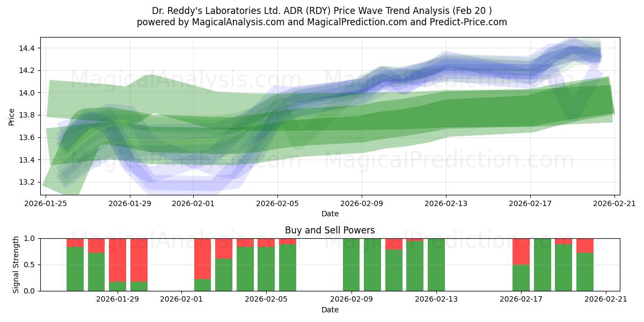Select the 'Signal Strength' y-axis label
The width and height of the screenshot is (644, 322).
16,265
